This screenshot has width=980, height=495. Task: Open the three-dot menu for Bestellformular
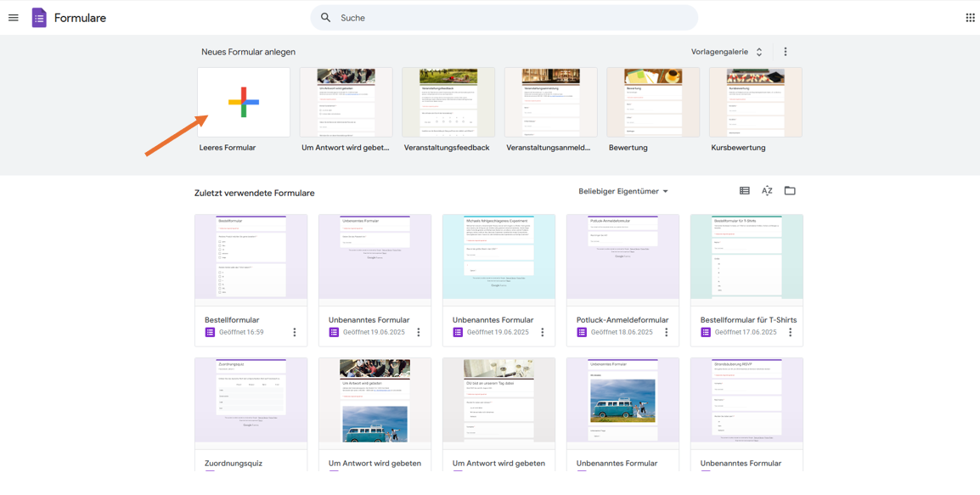tap(295, 333)
